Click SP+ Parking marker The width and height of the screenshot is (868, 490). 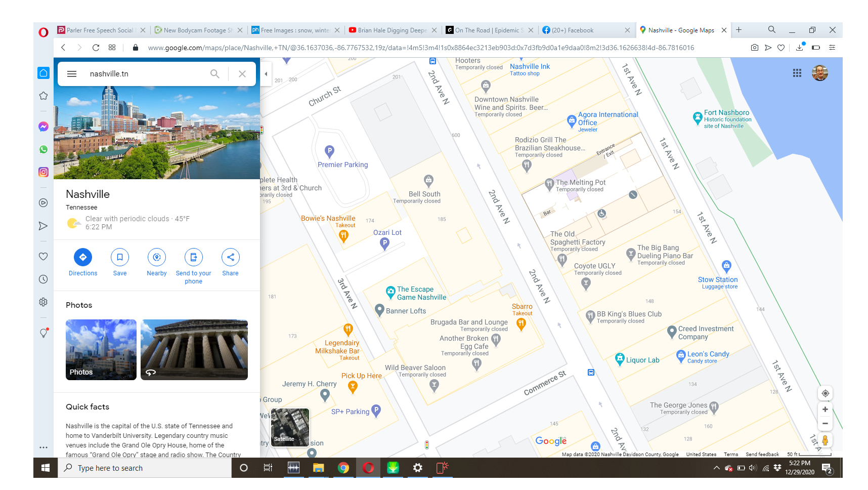pyautogui.click(x=376, y=411)
